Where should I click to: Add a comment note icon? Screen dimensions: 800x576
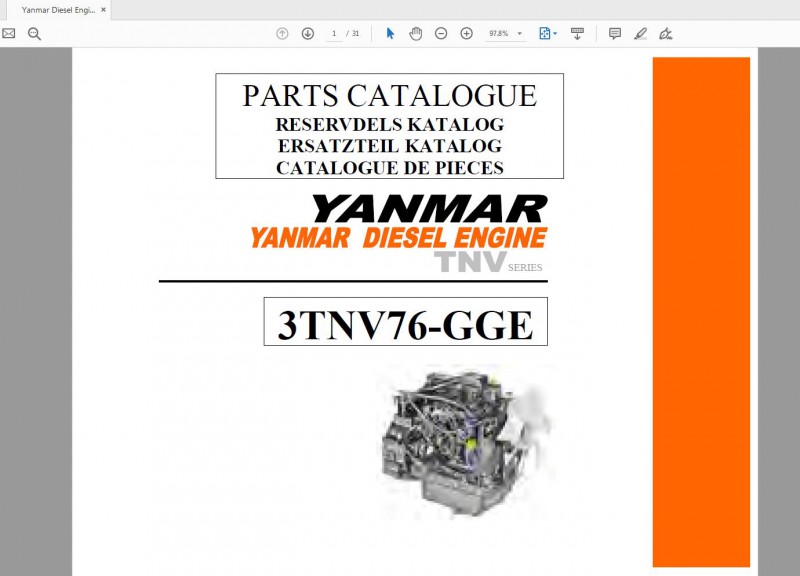[x=615, y=34]
